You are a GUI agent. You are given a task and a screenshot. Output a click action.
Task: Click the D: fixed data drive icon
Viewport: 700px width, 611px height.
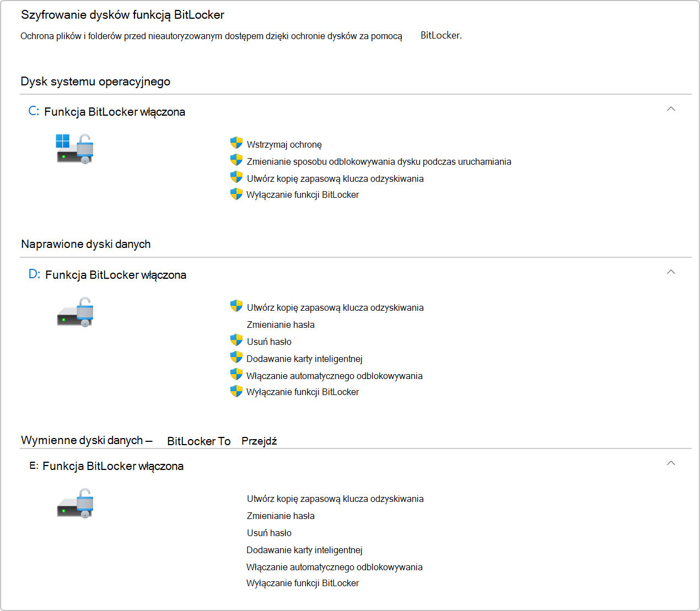75,312
